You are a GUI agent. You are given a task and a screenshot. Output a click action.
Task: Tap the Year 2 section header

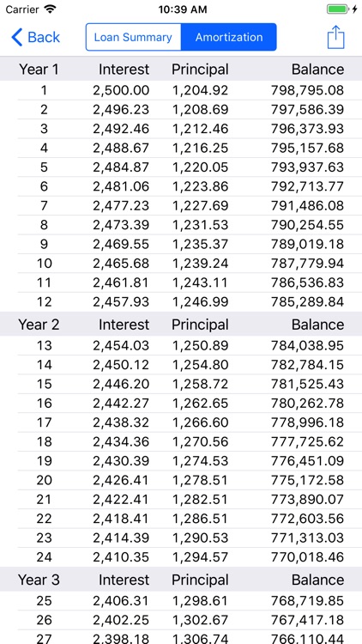coord(181,325)
